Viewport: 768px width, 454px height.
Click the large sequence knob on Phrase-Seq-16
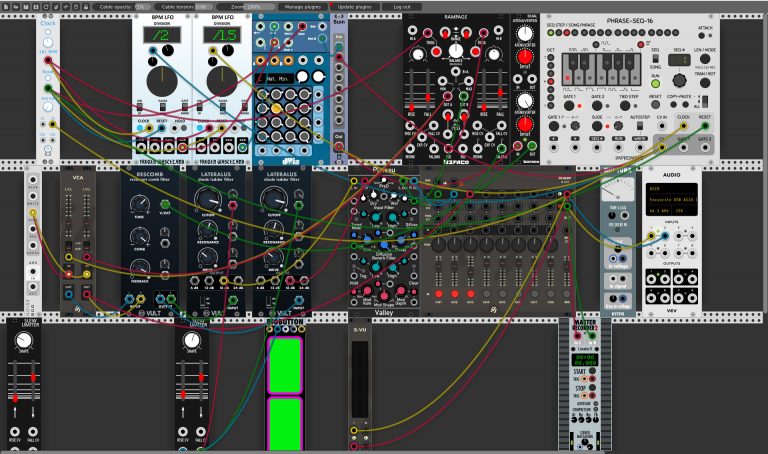[679, 80]
